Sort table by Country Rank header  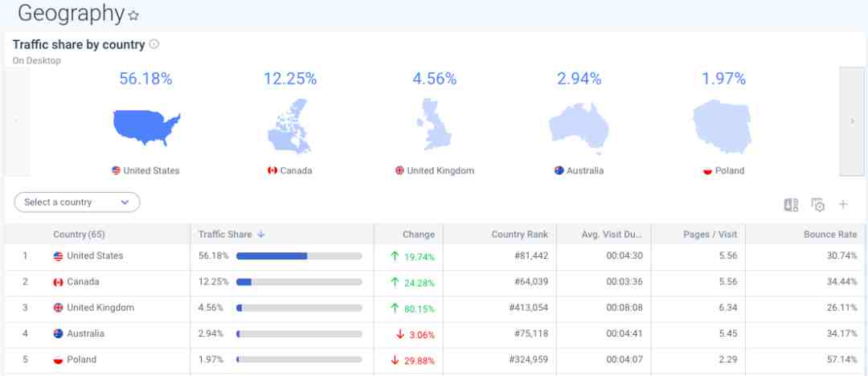(x=519, y=235)
